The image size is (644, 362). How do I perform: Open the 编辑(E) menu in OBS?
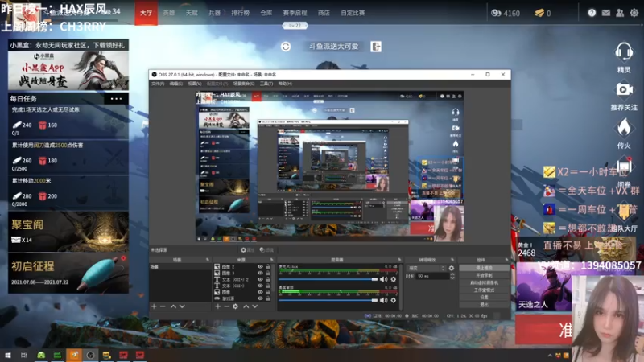(176, 84)
